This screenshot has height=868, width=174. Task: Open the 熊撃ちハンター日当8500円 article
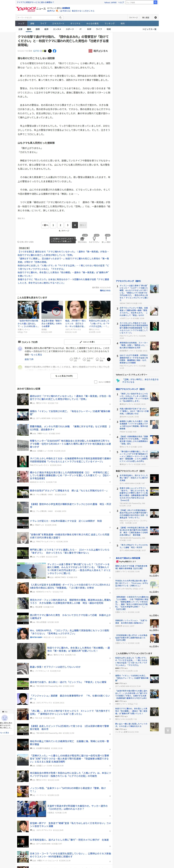(70, 444)
